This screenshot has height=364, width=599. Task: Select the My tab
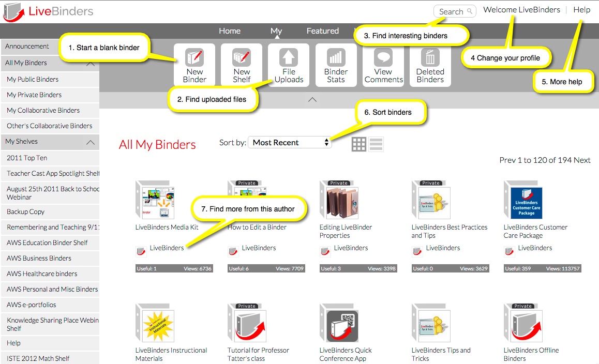pyautogui.click(x=276, y=31)
